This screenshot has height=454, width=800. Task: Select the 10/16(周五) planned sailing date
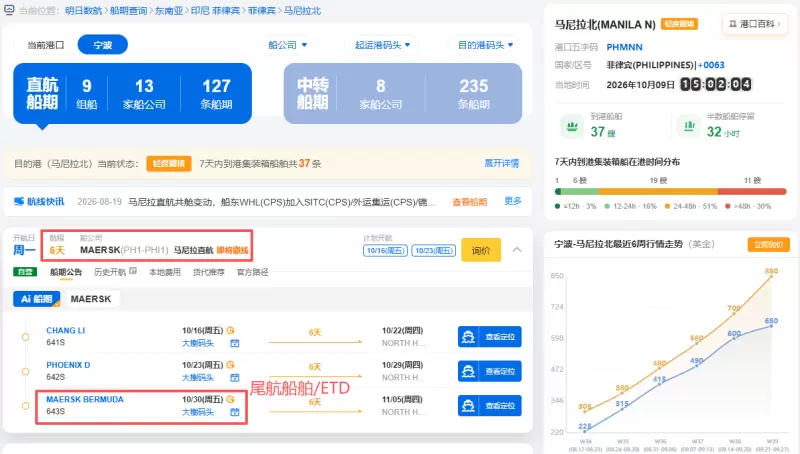pyautogui.click(x=385, y=250)
